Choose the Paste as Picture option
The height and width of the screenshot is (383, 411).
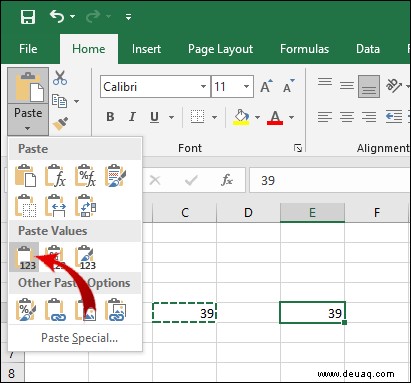pos(85,309)
